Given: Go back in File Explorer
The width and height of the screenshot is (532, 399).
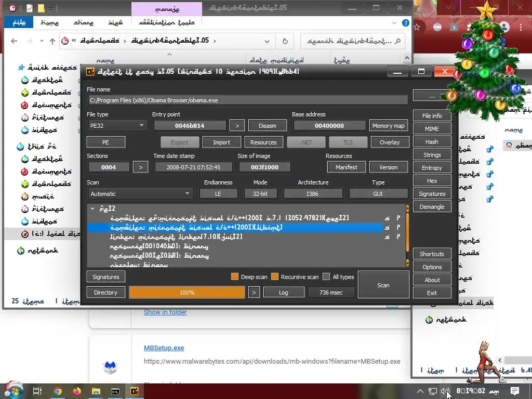Looking at the screenshot, I should 14,41.
